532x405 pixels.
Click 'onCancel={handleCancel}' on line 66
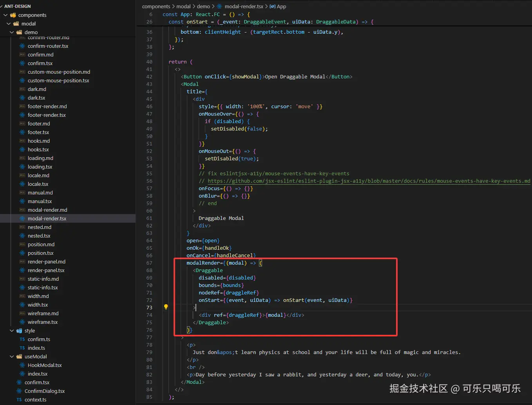pyautogui.click(x=221, y=255)
